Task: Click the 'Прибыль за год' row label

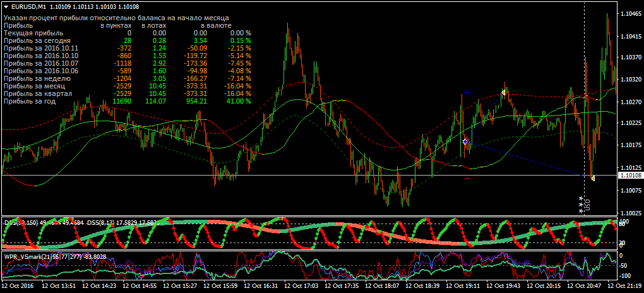Action: (30, 102)
